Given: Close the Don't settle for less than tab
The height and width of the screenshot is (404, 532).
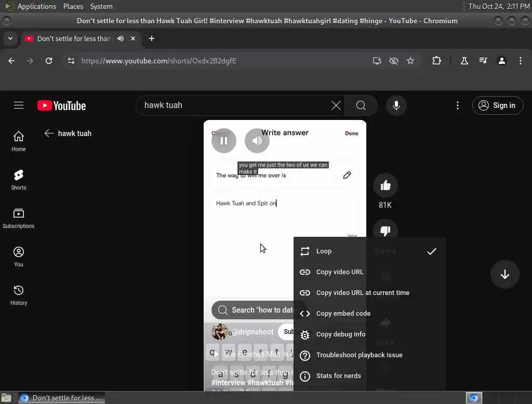Looking at the screenshot, I should [133, 38].
